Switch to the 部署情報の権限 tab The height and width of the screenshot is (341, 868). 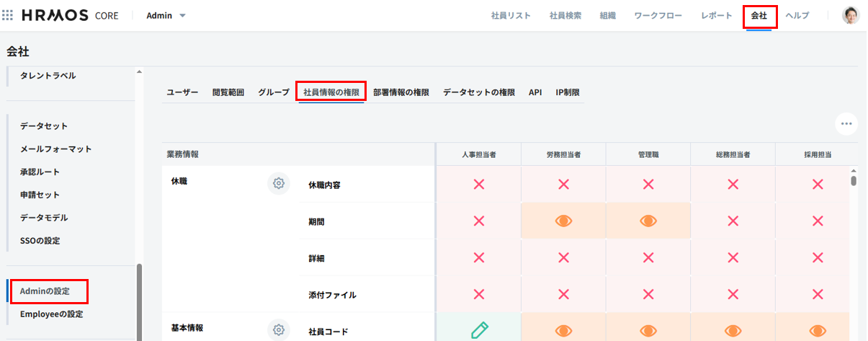point(401,92)
